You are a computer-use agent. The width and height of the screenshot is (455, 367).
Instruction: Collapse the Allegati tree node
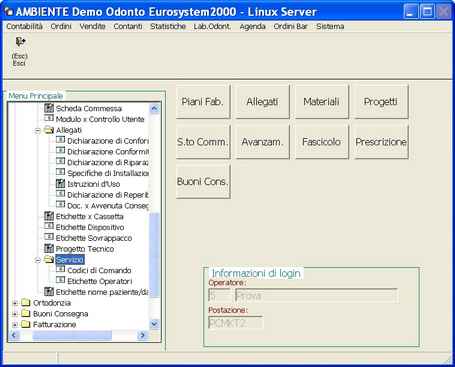coord(38,130)
